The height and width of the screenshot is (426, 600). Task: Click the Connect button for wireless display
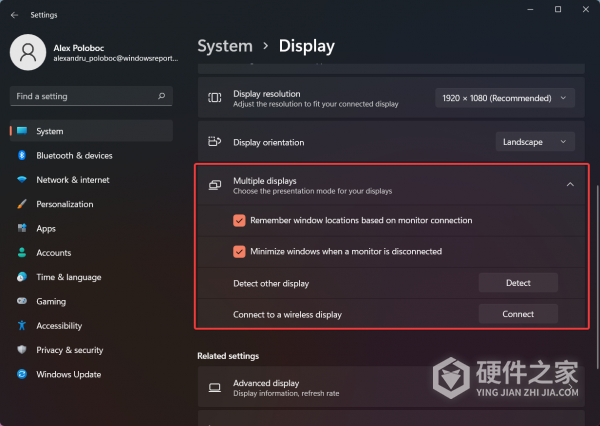[518, 314]
